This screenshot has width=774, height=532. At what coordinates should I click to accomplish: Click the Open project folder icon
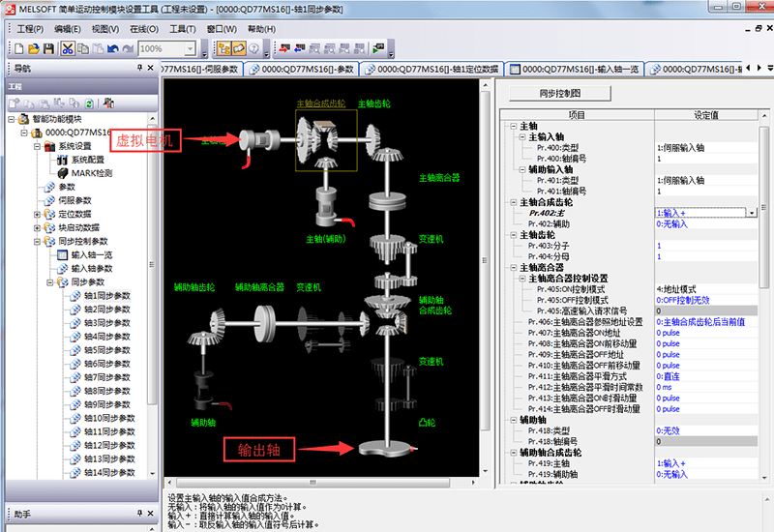click(34, 48)
